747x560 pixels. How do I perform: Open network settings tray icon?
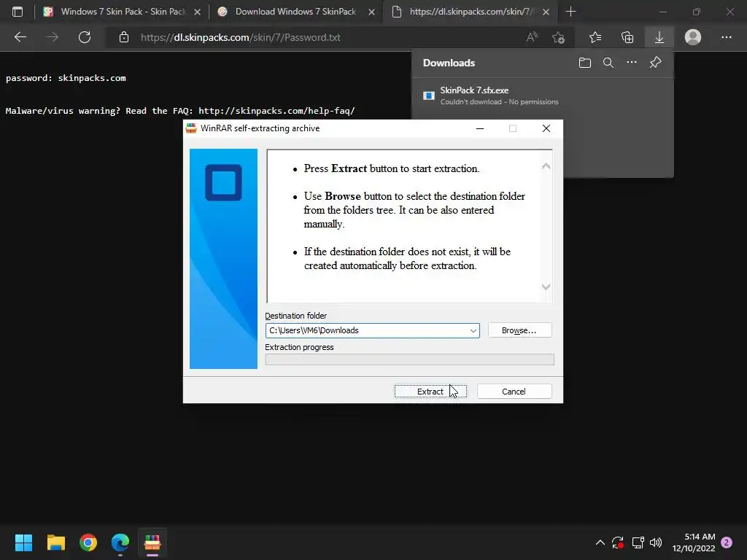(x=638, y=542)
